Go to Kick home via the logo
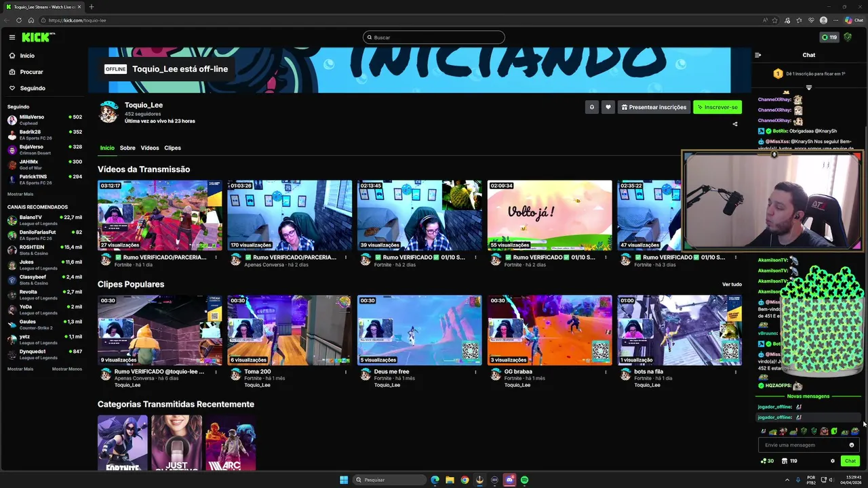The height and width of the screenshot is (488, 868). point(35,37)
